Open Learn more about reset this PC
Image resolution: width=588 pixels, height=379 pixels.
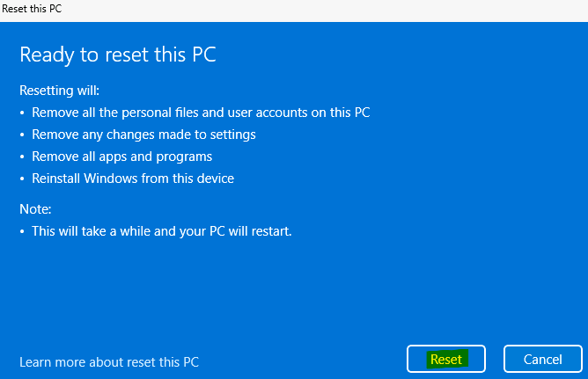click(109, 361)
